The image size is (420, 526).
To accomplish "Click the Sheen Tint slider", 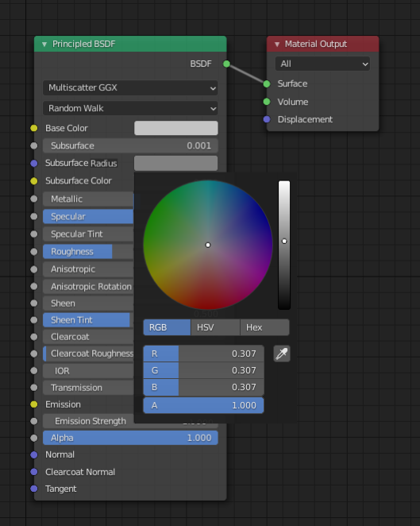I will (88, 320).
